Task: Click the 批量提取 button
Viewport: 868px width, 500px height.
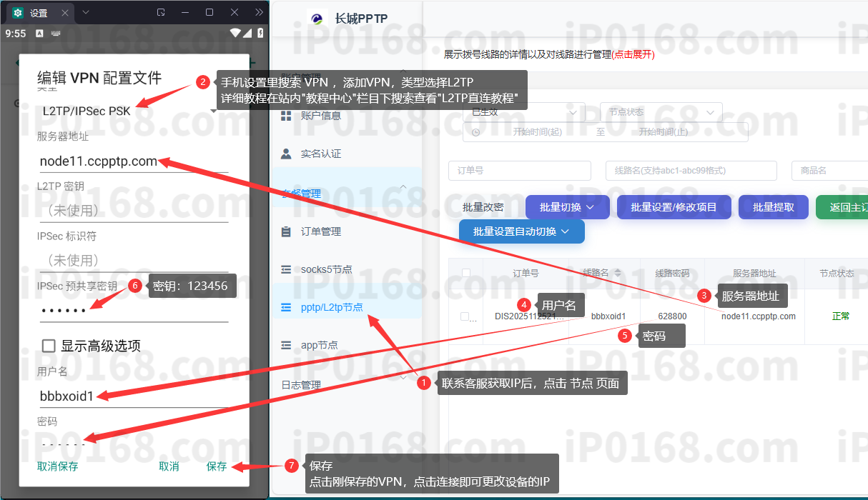Action: tap(774, 207)
